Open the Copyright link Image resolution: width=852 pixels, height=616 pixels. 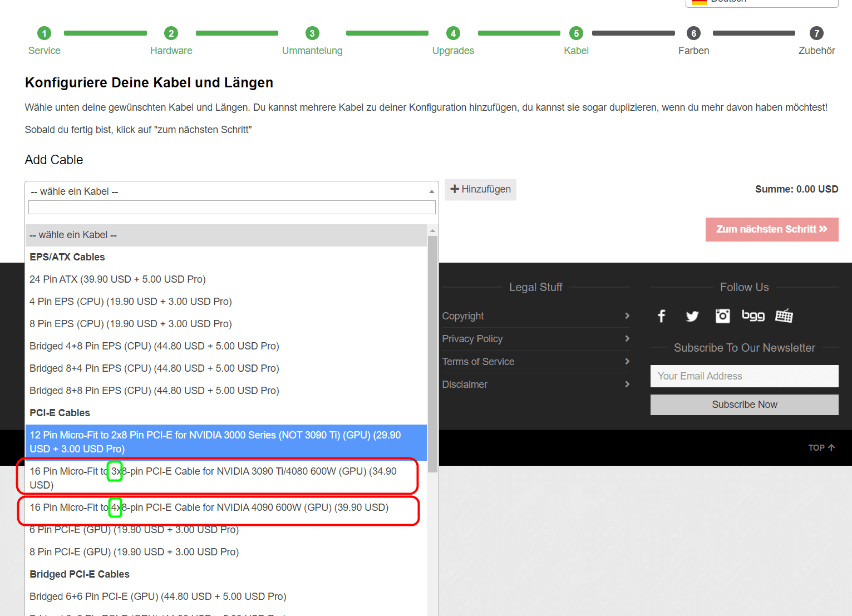[462, 316]
